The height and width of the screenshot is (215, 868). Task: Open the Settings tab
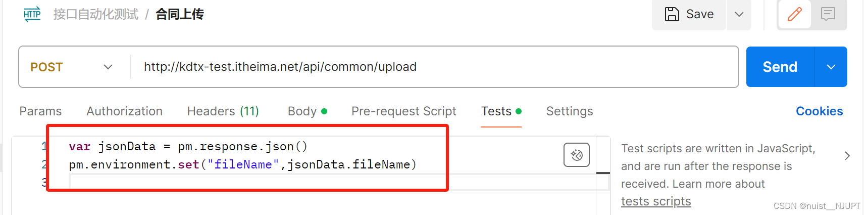(x=570, y=111)
